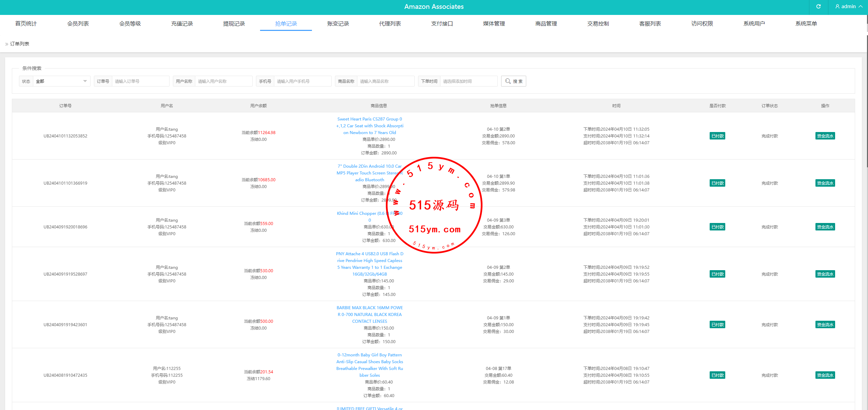The image size is (868, 410).
Task: Go to the 提现记录 tab
Action: click(x=234, y=23)
